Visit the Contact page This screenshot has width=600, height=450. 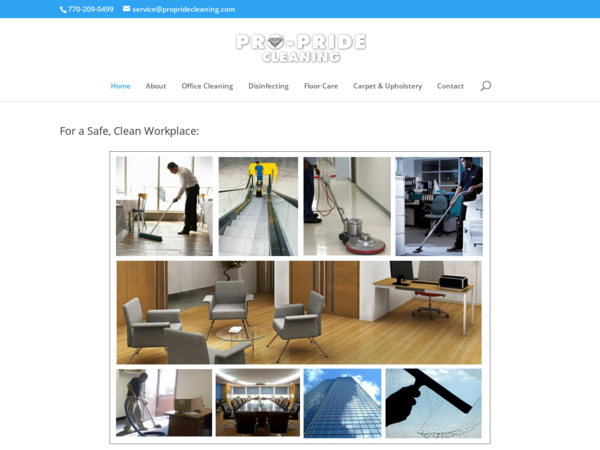pos(450,86)
